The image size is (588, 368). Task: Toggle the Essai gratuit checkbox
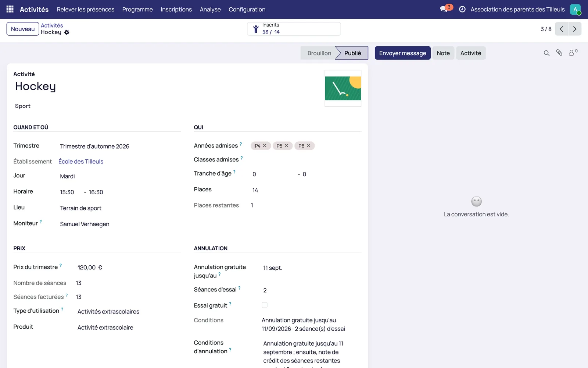265,305
